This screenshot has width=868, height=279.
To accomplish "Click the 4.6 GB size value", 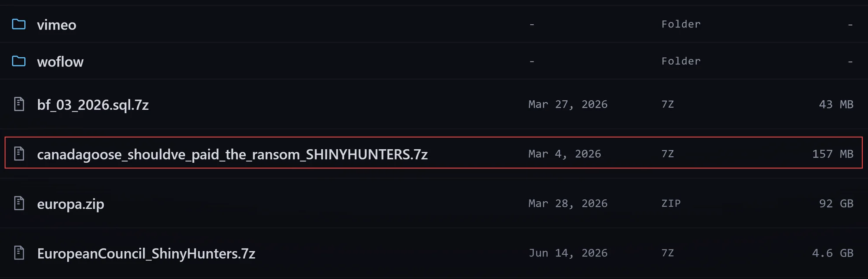I will [833, 253].
